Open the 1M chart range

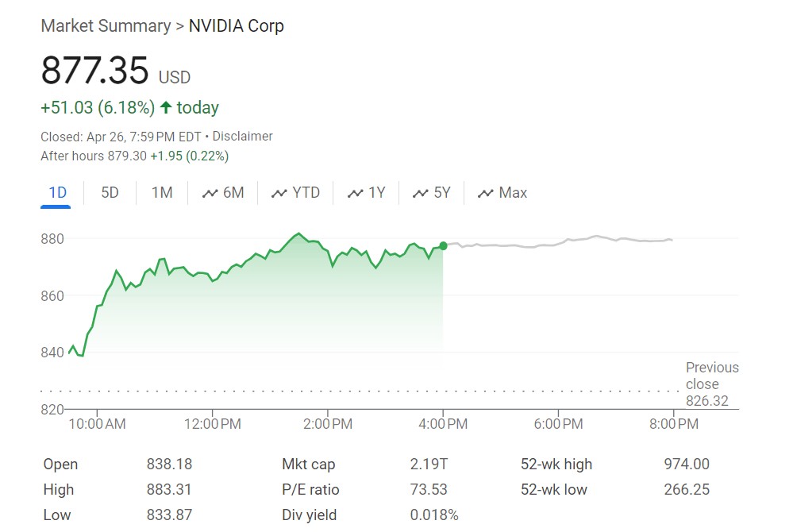click(162, 193)
